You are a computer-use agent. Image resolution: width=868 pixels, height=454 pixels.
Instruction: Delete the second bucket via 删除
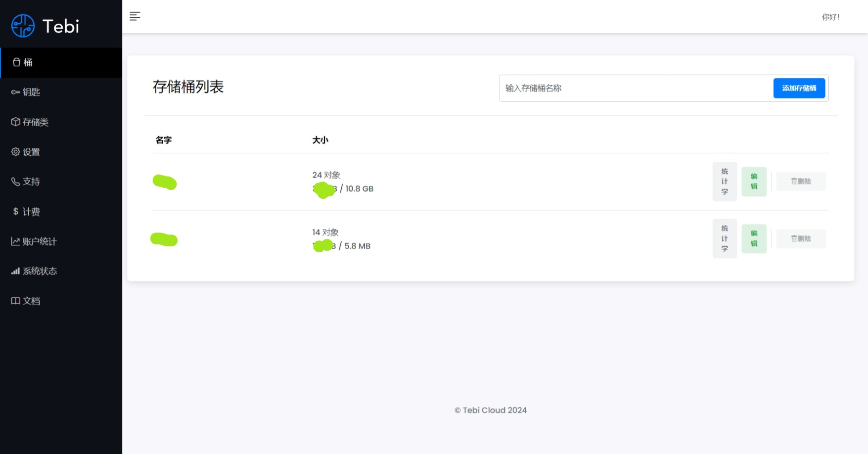coord(801,238)
